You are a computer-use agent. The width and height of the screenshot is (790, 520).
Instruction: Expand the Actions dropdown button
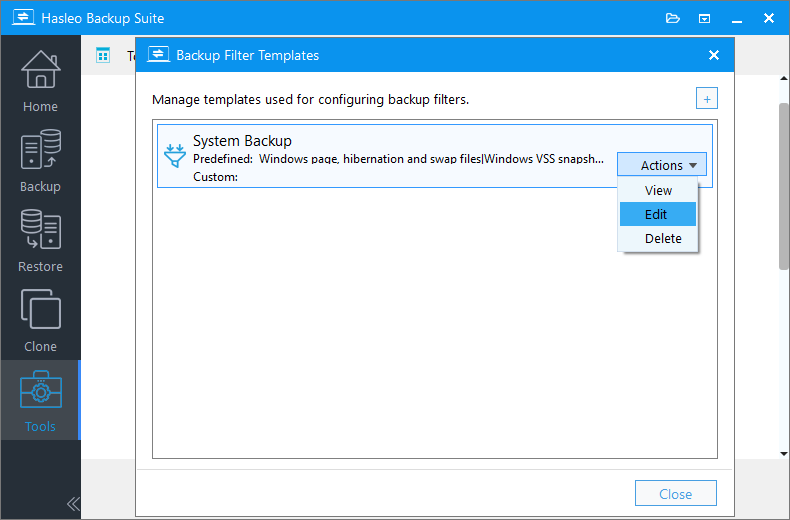(662, 165)
